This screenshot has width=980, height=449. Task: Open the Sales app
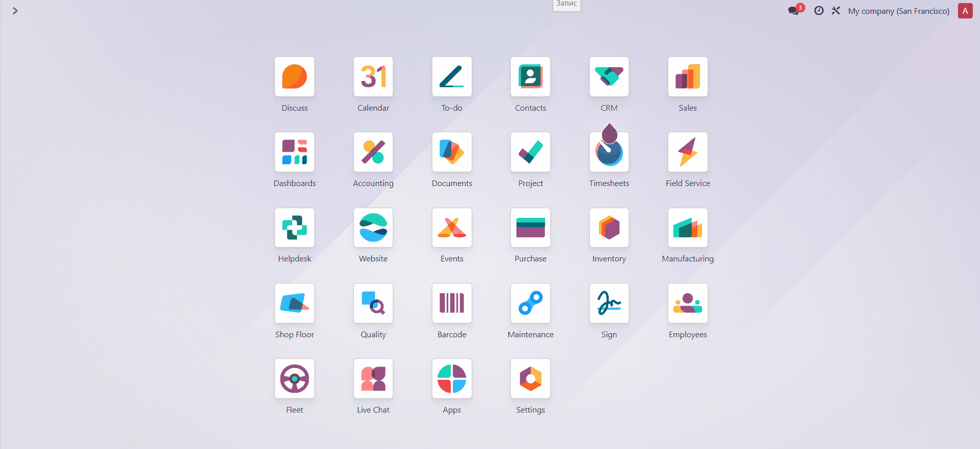click(688, 77)
